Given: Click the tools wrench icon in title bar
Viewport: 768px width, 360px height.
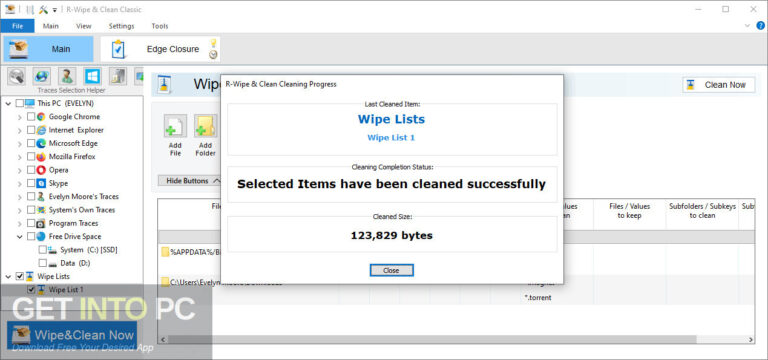Looking at the screenshot, I should [x=44, y=9].
